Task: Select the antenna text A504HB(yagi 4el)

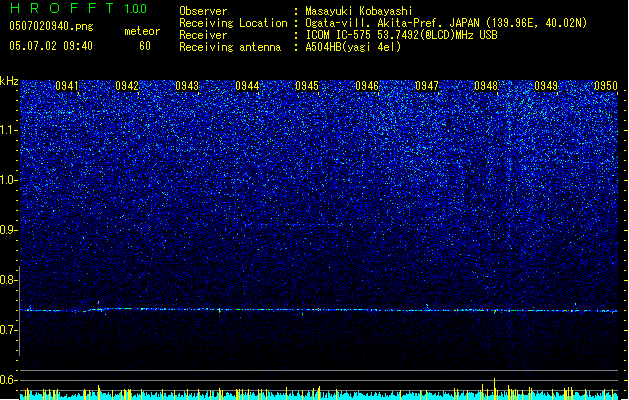Action: click(x=353, y=47)
